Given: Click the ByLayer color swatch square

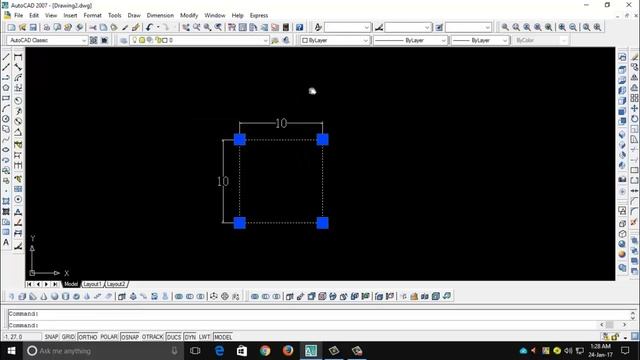Looking at the screenshot, I should (304, 40).
